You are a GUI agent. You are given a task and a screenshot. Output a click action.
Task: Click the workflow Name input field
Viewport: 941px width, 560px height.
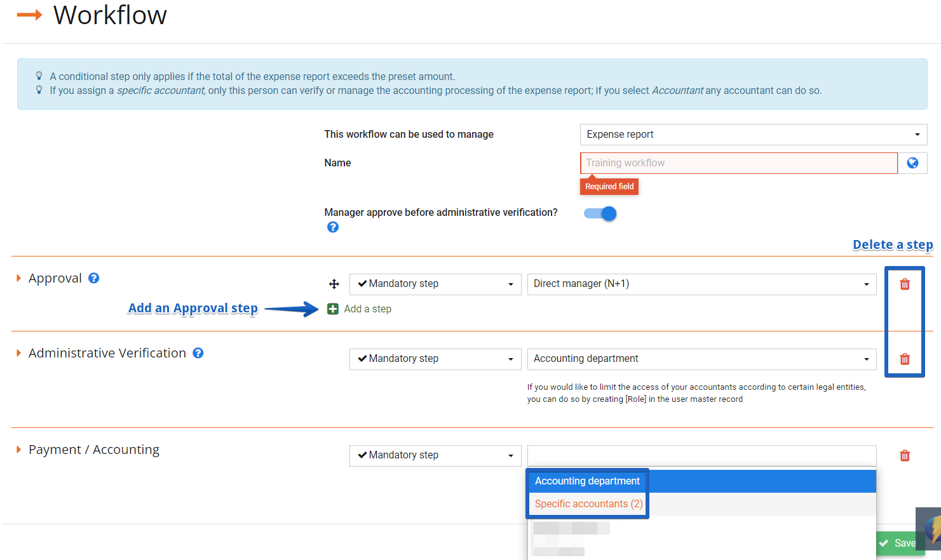[739, 163]
